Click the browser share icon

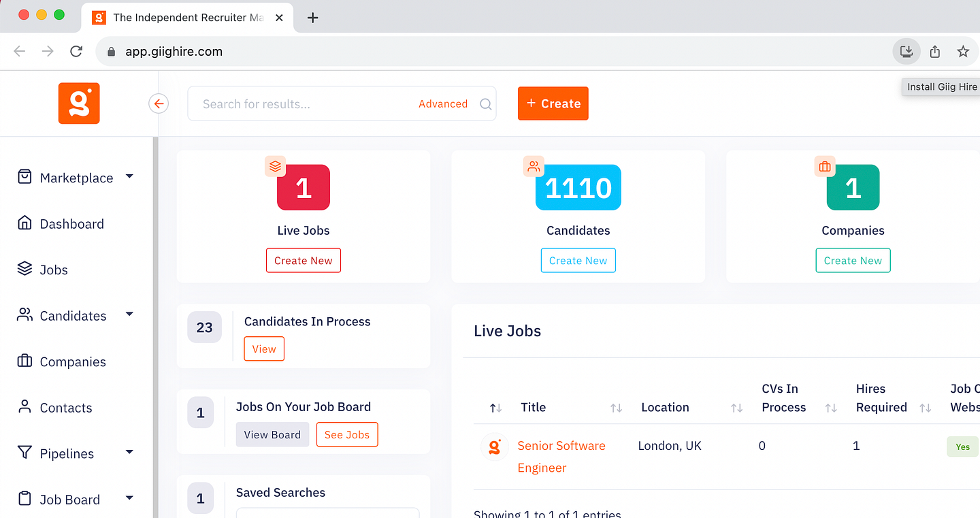click(x=935, y=51)
